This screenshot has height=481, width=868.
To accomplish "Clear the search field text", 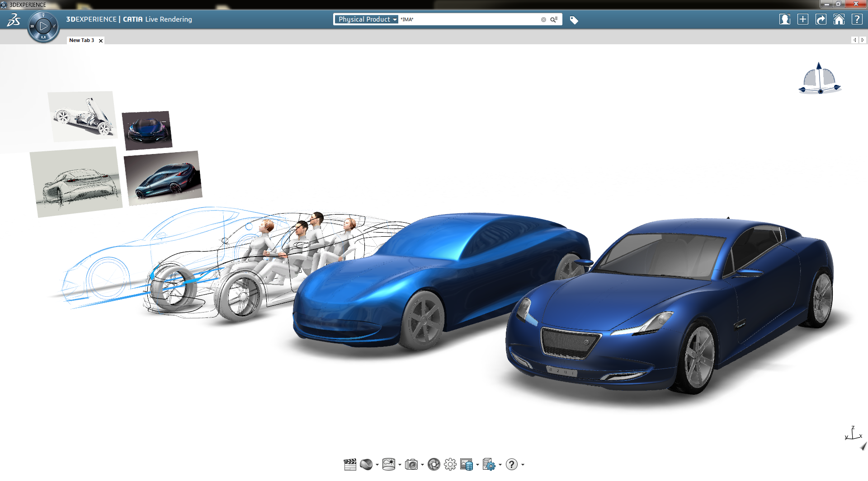I will click(x=543, y=19).
